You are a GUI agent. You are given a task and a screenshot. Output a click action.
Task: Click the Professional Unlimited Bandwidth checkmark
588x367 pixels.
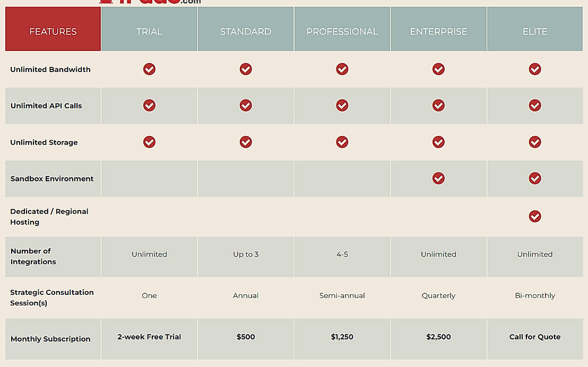pos(342,69)
